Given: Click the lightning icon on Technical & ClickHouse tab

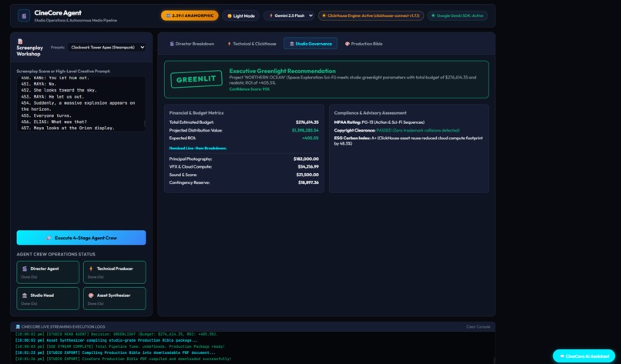Looking at the screenshot, I should click(229, 44).
